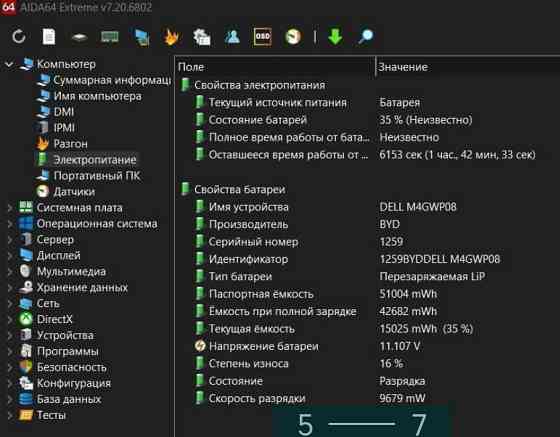Click the database icon beside База данных
The image size is (560, 437).
pyautogui.click(x=26, y=399)
